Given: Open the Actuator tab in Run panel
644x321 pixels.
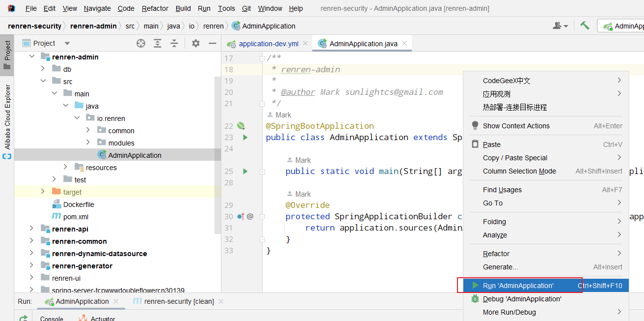Looking at the screenshot, I should [x=97, y=319].
